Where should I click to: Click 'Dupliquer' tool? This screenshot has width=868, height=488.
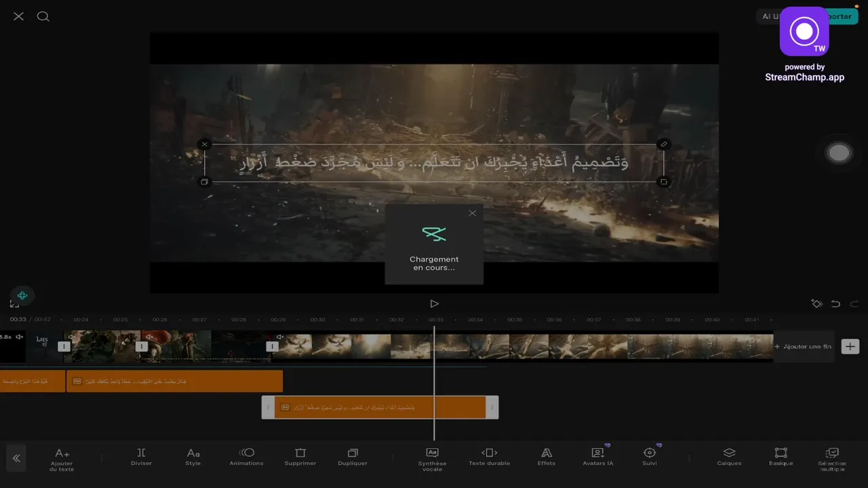[353, 457]
